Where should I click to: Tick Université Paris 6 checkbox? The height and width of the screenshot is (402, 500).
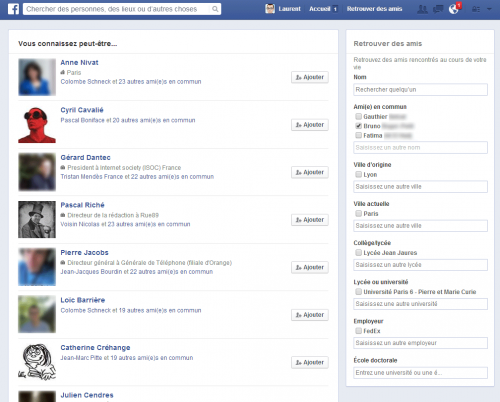(x=358, y=292)
